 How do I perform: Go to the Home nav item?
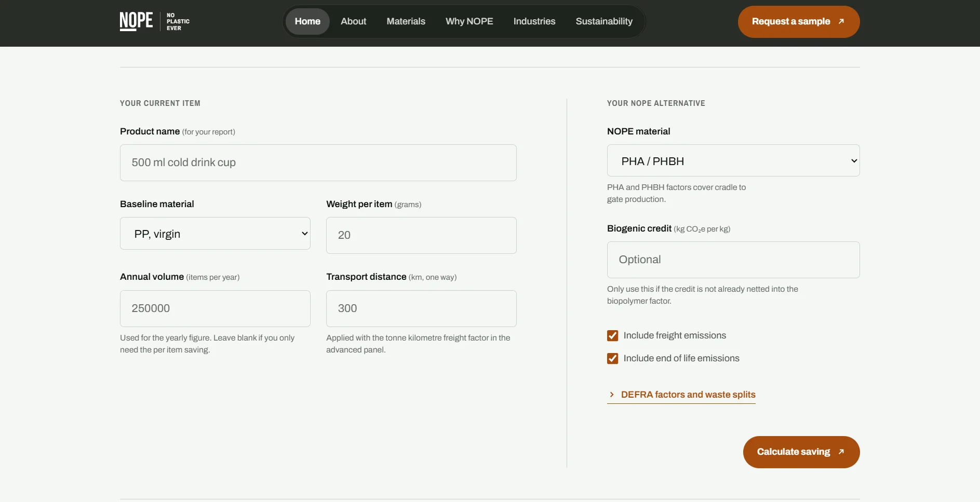click(307, 21)
